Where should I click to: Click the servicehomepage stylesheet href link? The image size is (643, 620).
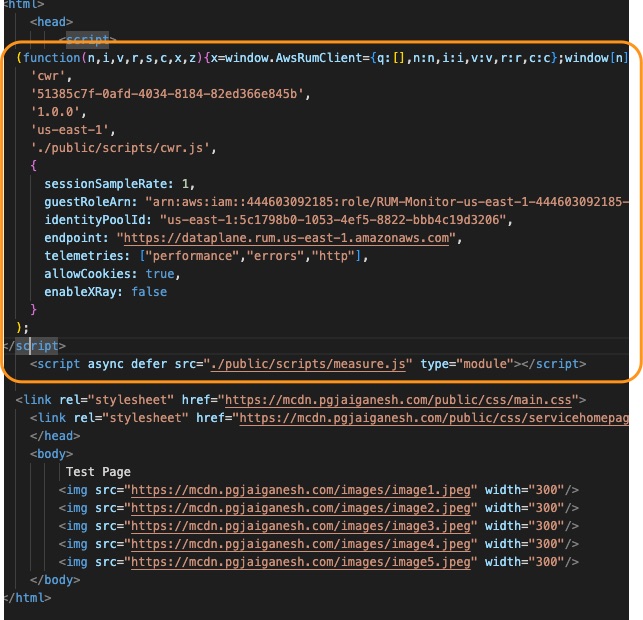click(x=434, y=418)
